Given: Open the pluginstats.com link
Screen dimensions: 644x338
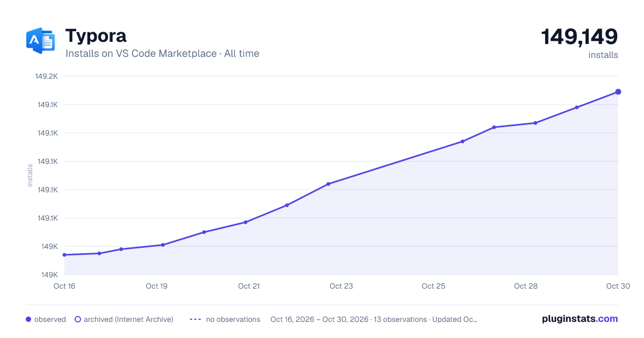Looking at the screenshot, I should pos(580,319).
